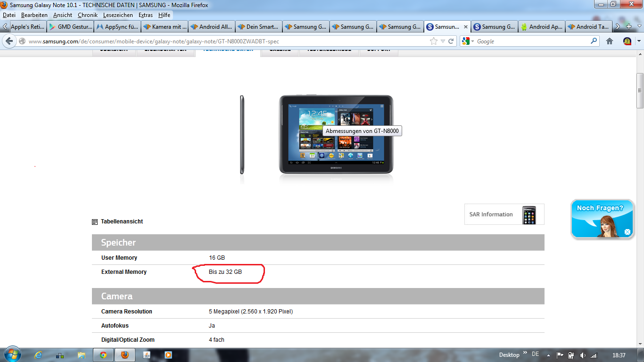This screenshot has height=362, width=644.
Task: Open the Windows Start menu
Action: (12, 354)
